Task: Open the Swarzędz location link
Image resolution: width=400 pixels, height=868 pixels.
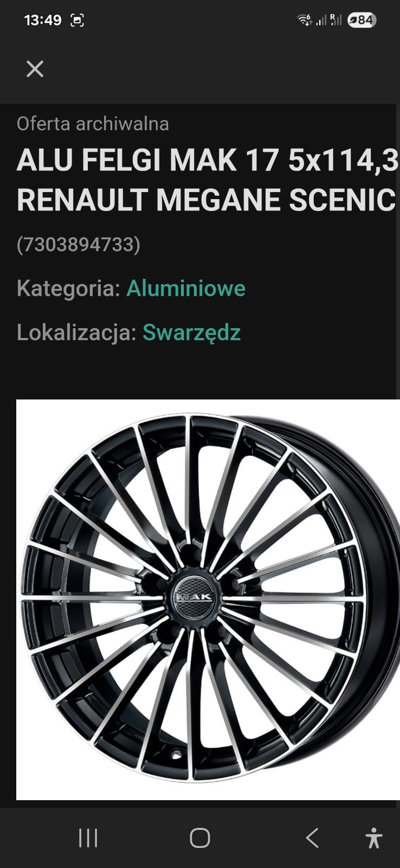Action: click(191, 333)
